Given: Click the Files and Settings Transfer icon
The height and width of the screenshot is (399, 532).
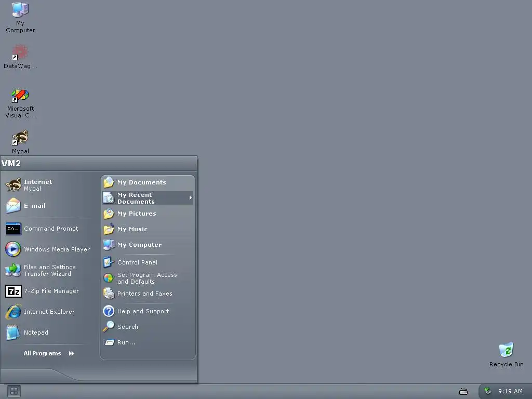Looking at the screenshot, I should [13, 270].
